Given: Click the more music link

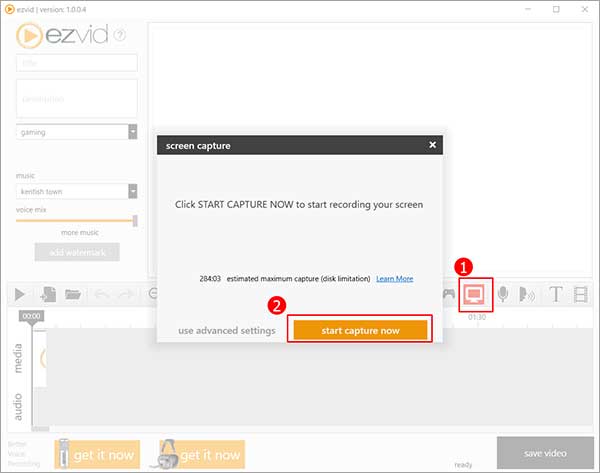Looking at the screenshot, I should tap(77, 232).
